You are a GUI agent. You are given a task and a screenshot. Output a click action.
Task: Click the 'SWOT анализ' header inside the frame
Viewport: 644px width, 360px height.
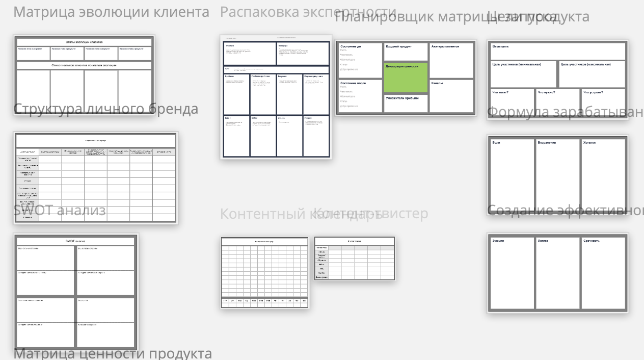tap(76, 241)
